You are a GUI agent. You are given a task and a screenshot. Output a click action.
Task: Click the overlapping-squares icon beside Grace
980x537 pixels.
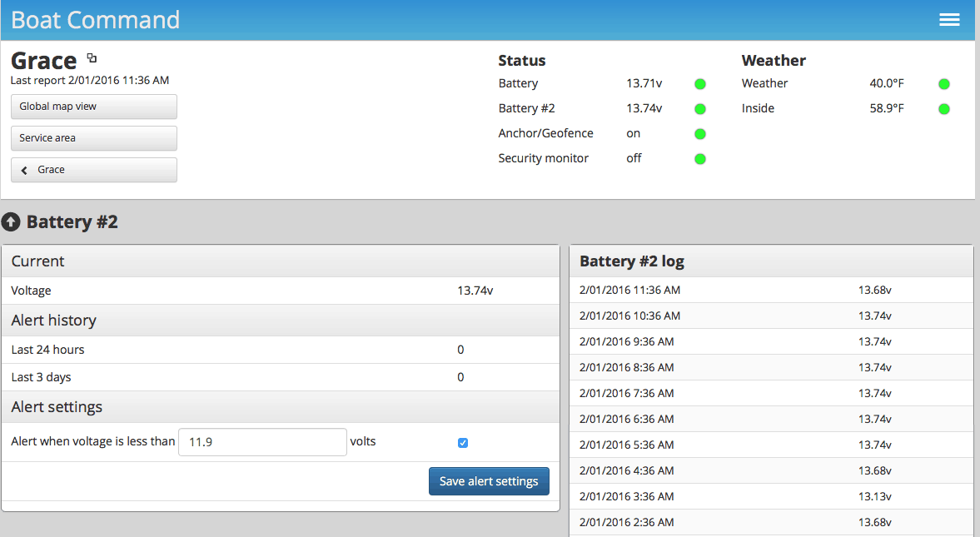coord(92,57)
